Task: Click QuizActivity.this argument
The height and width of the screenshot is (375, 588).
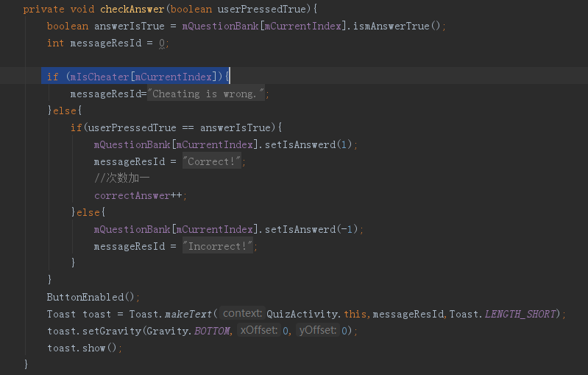Action: [316, 314]
